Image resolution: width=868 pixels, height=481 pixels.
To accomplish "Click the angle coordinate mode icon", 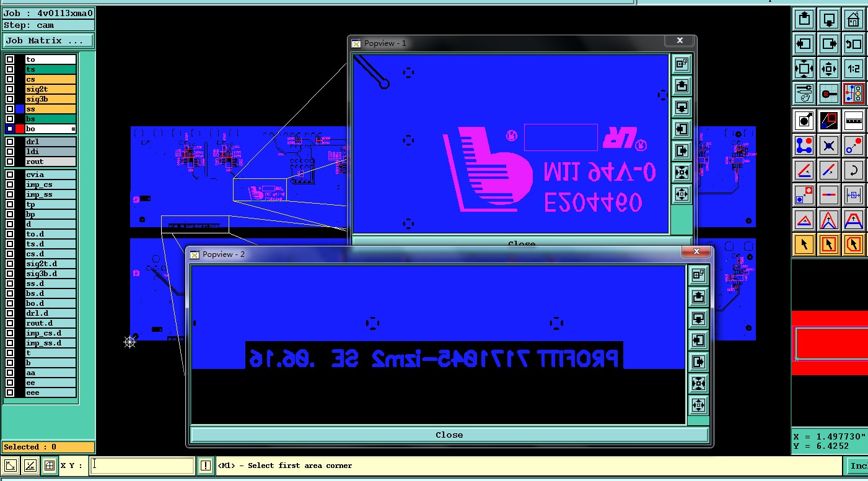I will tap(30, 466).
